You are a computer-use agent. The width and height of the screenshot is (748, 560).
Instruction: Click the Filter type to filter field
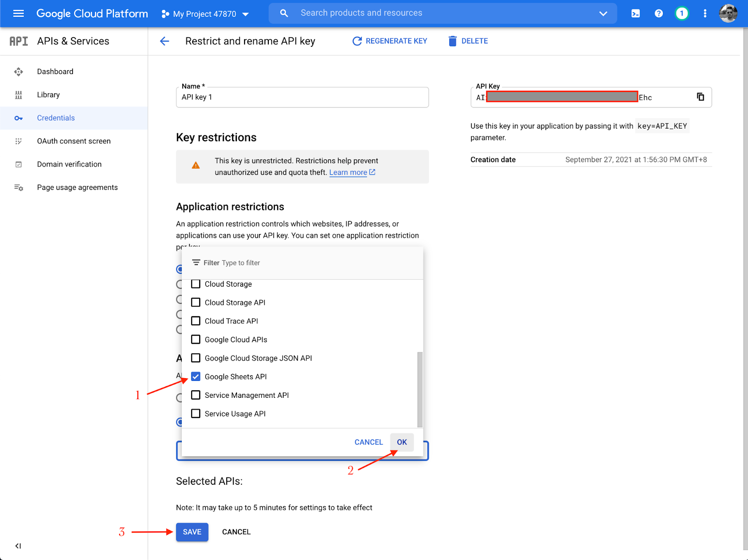click(262, 263)
